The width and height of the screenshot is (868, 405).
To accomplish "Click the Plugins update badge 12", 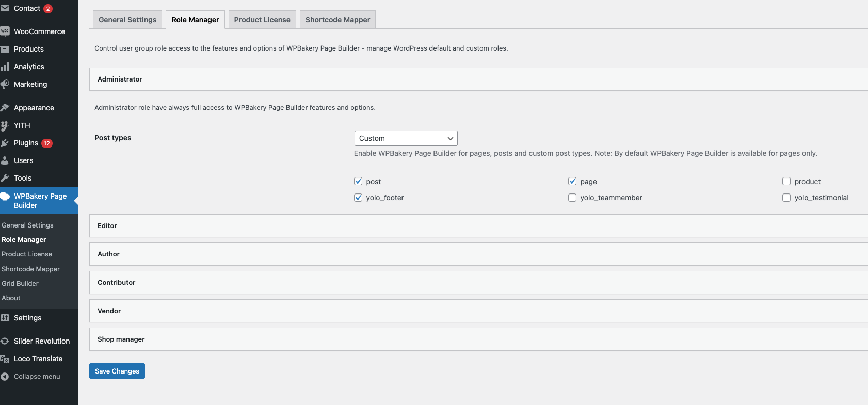I will [x=47, y=143].
